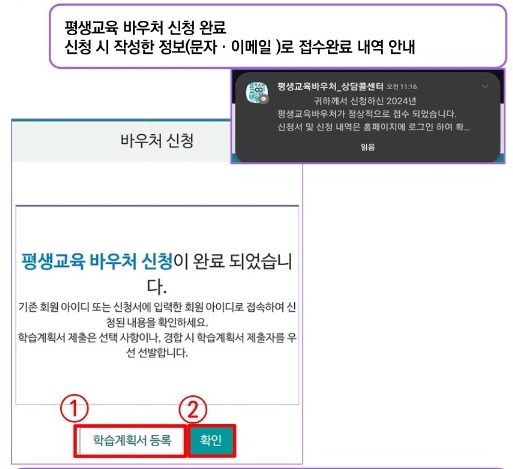
Task: Click the 바우처 신청 page header
Action: [157, 141]
